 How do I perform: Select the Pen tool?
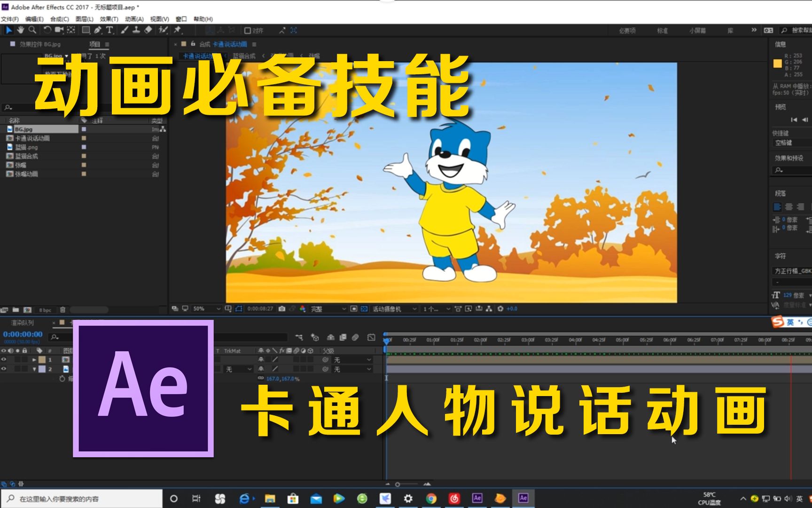(98, 30)
